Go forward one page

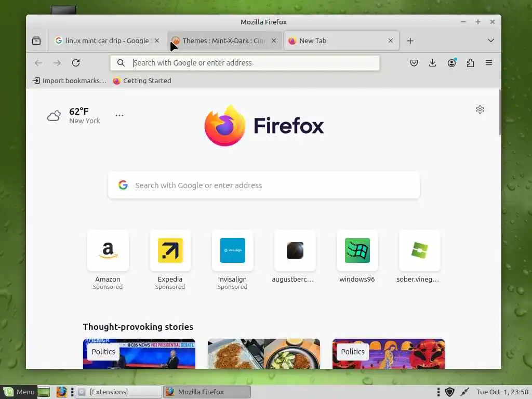(x=57, y=63)
